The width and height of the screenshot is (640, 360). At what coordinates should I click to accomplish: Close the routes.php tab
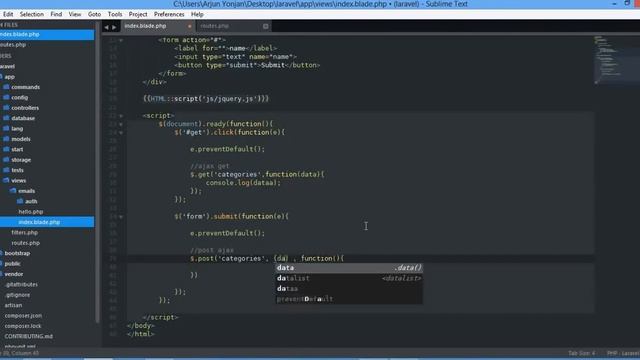click(x=266, y=26)
